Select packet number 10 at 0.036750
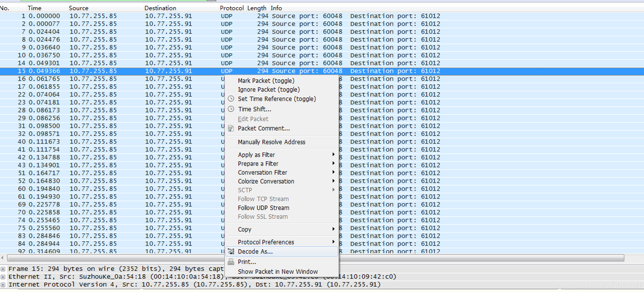Screen dimensions: 644x292 (322, 55)
